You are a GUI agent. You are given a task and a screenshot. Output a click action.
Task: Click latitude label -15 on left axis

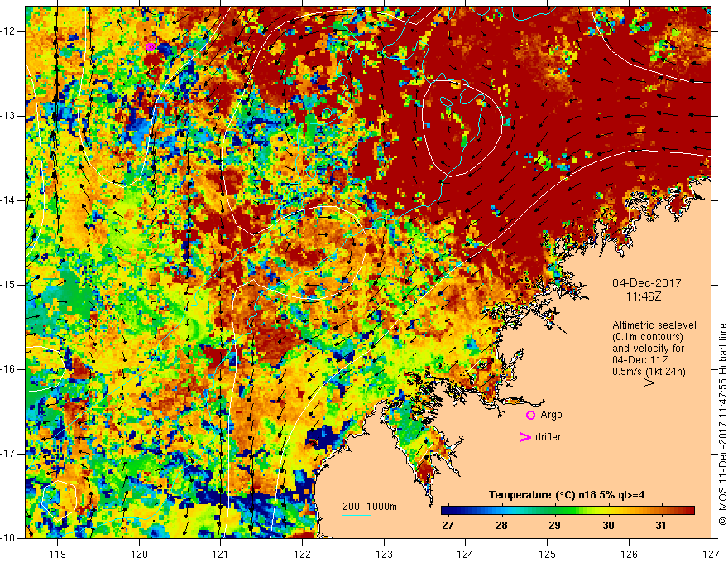tap(8, 285)
